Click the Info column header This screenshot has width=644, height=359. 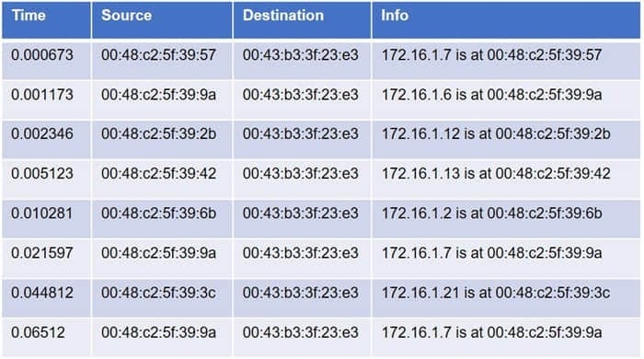point(506,19)
